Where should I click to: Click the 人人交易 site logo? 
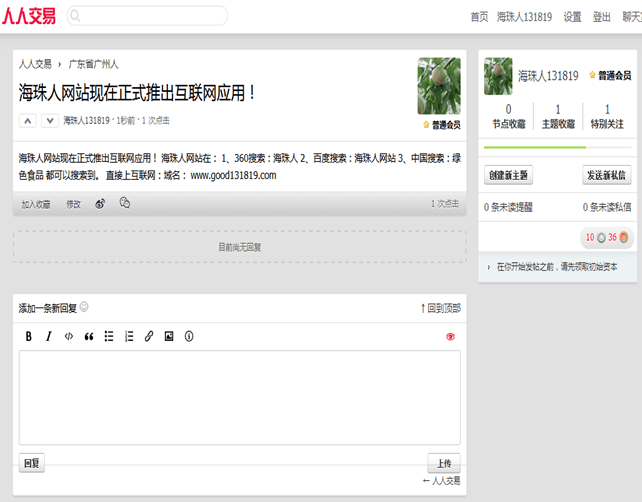click(x=29, y=16)
